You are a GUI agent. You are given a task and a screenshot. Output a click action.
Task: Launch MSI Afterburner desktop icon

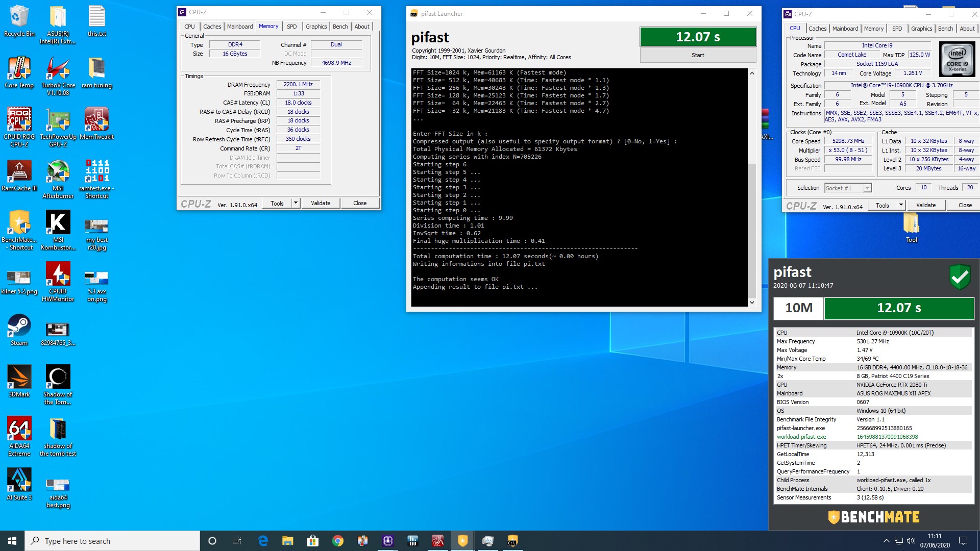tap(58, 179)
